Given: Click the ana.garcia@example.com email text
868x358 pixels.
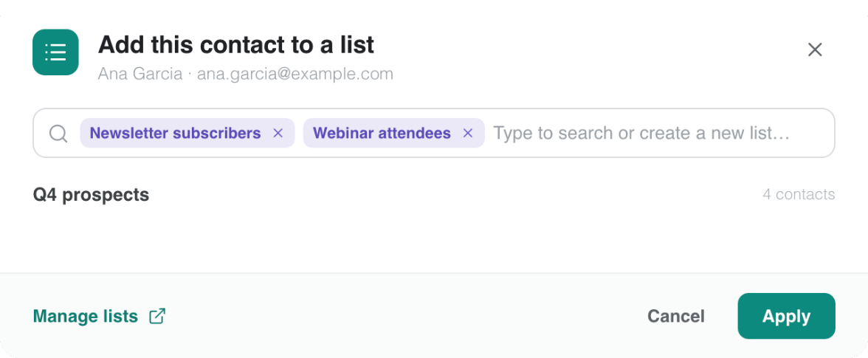Looking at the screenshot, I should [x=295, y=74].
